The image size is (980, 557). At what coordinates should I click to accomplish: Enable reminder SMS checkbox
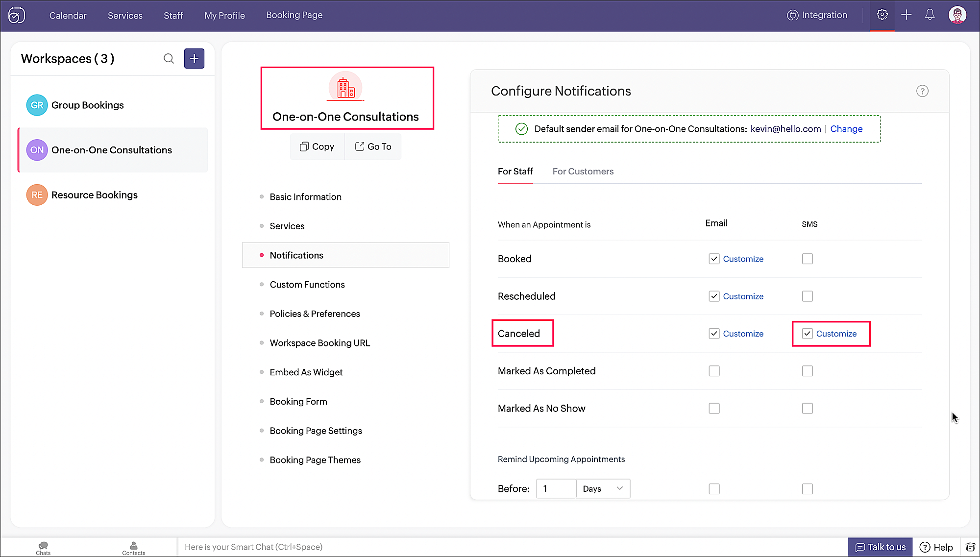click(807, 489)
